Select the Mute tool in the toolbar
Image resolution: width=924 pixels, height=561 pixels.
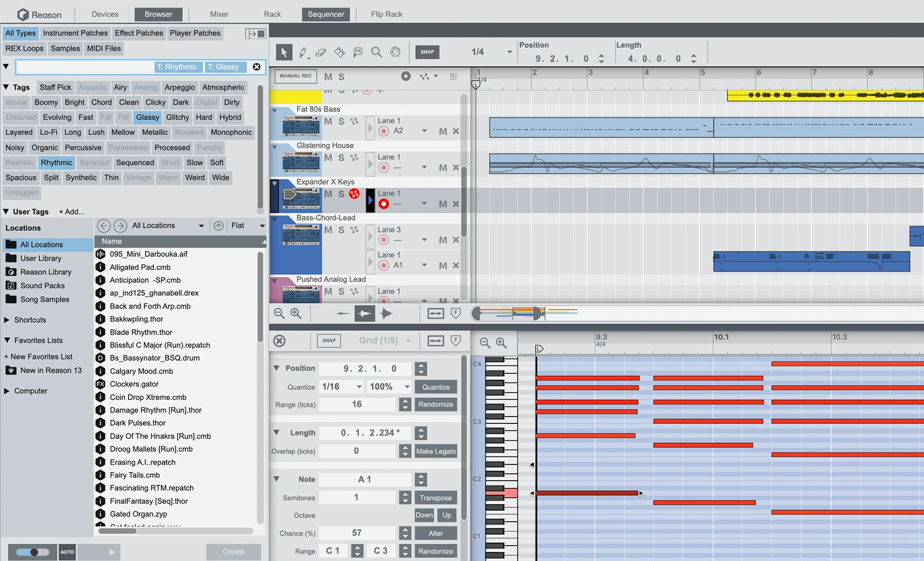[x=358, y=52]
